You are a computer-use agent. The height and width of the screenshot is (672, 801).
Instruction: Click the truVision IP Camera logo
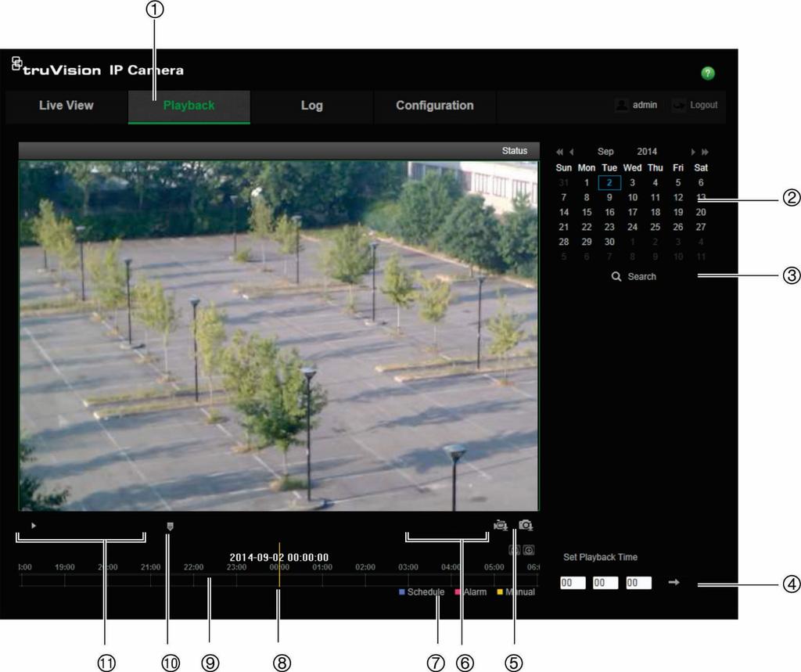98,67
